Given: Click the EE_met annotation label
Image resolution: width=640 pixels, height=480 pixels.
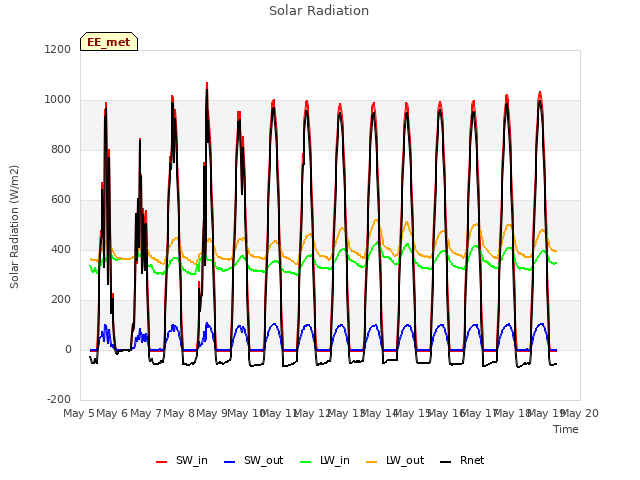Looking at the screenshot, I should pyautogui.click(x=109, y=42).
